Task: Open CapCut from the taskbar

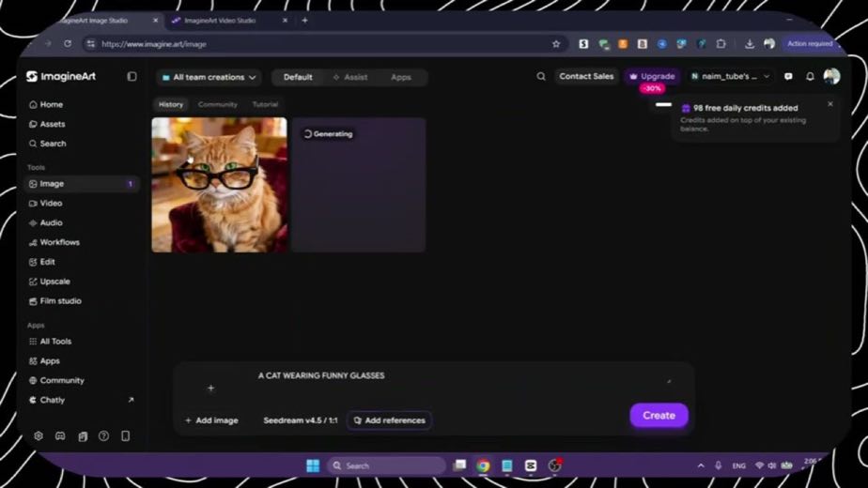Action: pos(531,465)
